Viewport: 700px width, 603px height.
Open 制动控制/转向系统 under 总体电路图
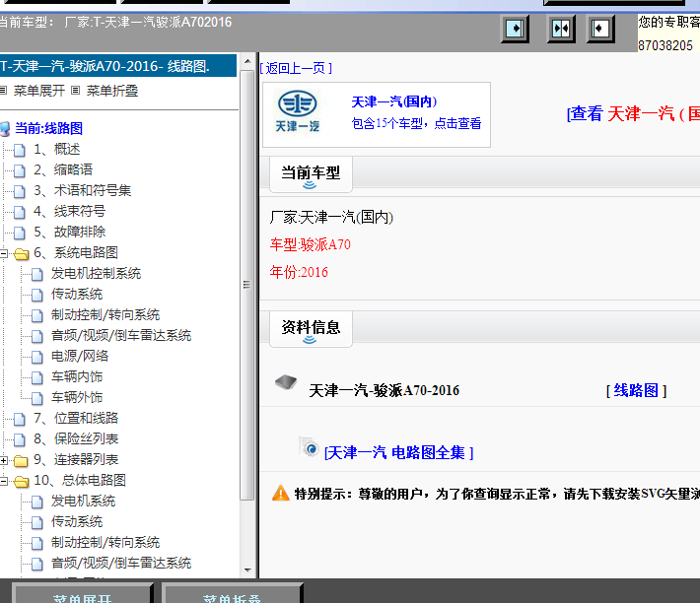coord(105,542)
